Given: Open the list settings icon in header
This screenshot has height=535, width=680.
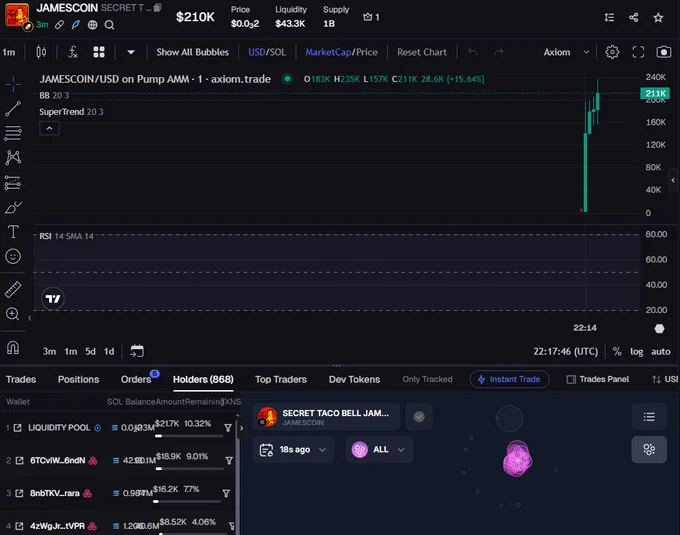Looking at the screenshot, I should coord(609,17).
